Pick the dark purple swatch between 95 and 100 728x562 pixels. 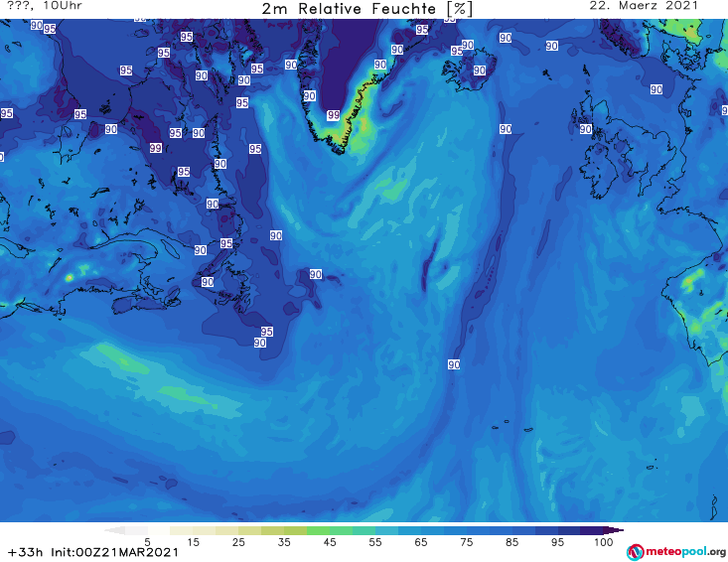(592, 530)
